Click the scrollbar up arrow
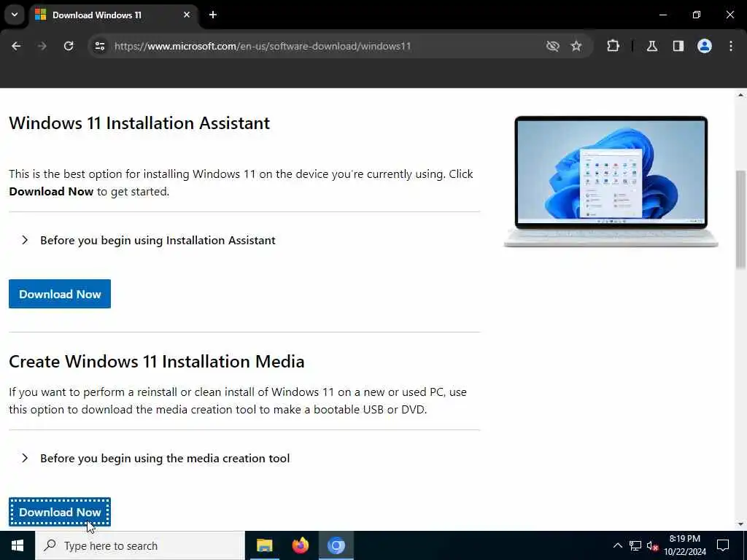The width and height of the screenshot is (747, 560). [741, 95]
